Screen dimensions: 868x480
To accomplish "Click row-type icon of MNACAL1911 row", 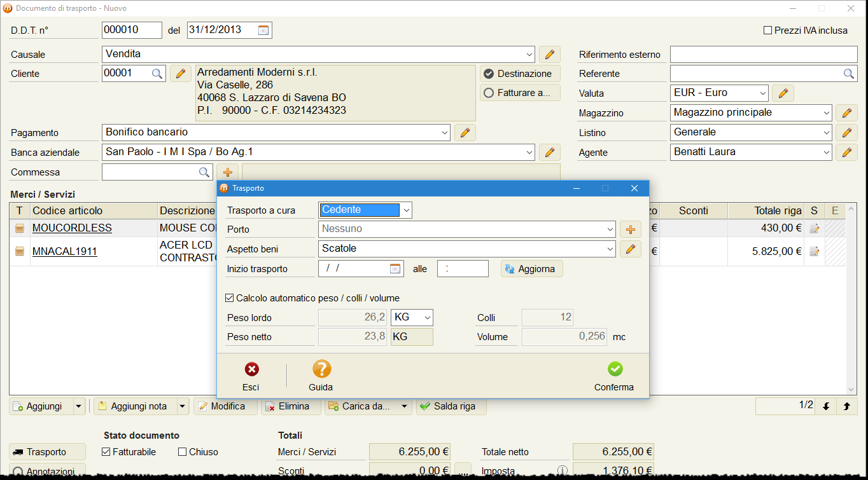I will pyautogui.click(x=20, y=252).
